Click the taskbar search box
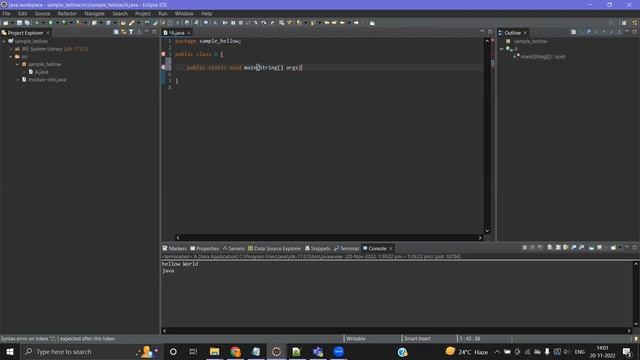The width and height of the screenshot is (640, 360). 91,352
